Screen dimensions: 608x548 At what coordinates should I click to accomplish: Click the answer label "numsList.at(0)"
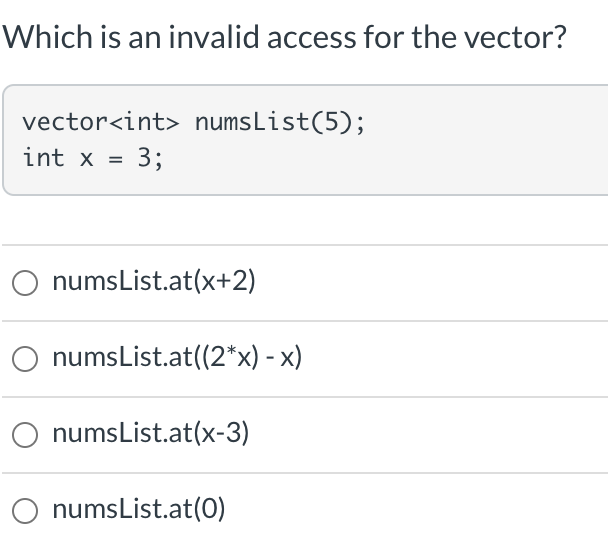pos(138,509)
